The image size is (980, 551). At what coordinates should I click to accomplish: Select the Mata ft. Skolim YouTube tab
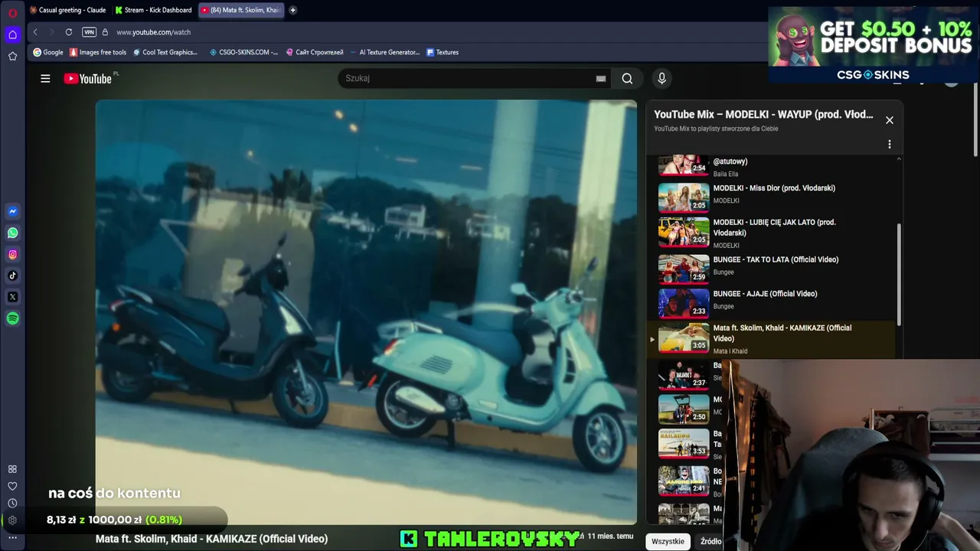241,10
